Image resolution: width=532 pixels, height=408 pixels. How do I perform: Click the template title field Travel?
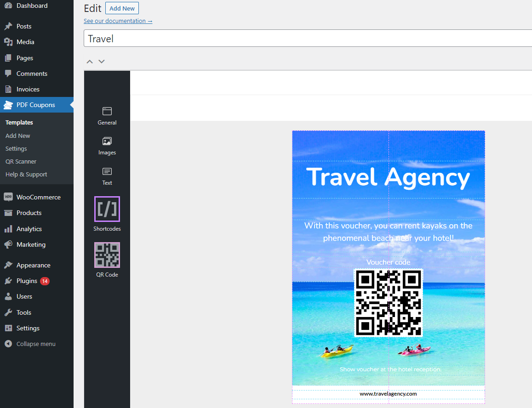click(308, 38)
